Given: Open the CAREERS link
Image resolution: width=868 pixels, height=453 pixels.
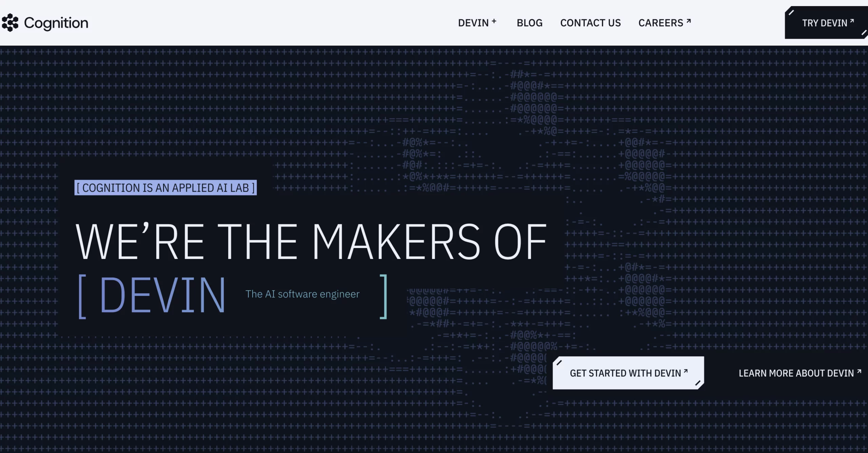Looking at the screenshot, I should coord(660,23).
